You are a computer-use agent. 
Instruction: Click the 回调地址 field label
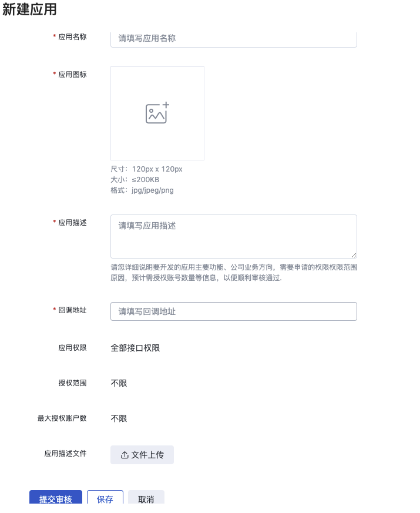72,310
